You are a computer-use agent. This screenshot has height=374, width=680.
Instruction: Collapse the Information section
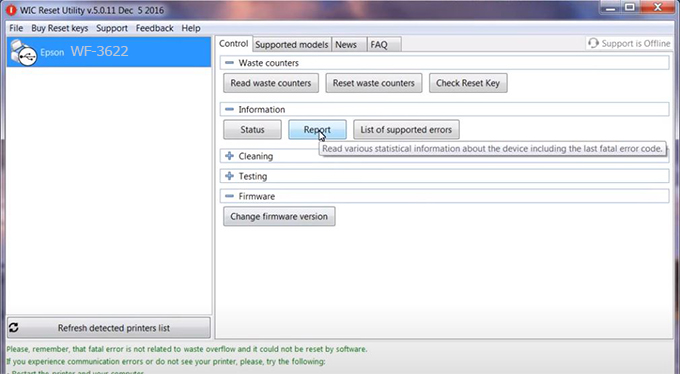coord(229,109)
